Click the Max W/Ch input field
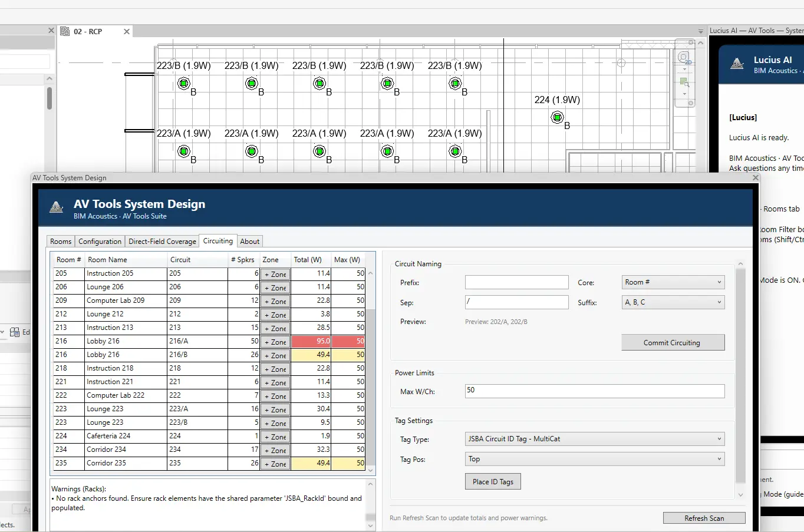The height and width of the screenshot is (532, 804). (595, 391)
